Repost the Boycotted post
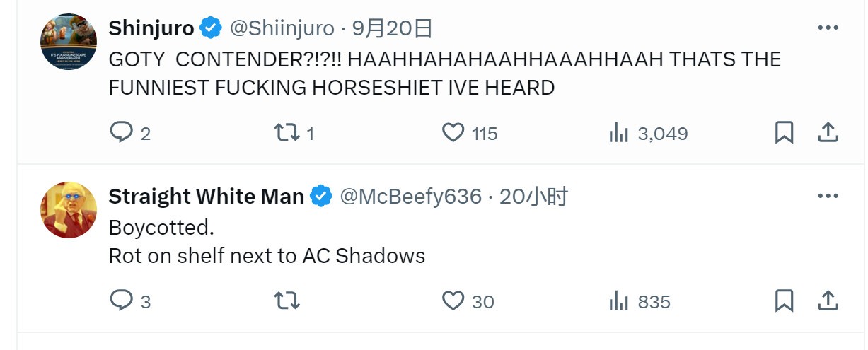 click(x=287, y=301)
